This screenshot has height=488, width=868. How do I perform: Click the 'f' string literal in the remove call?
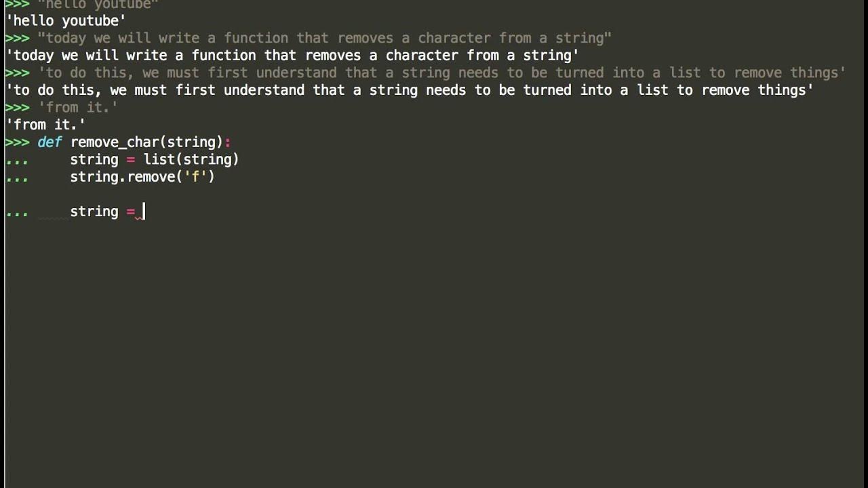tap(196, 176)
